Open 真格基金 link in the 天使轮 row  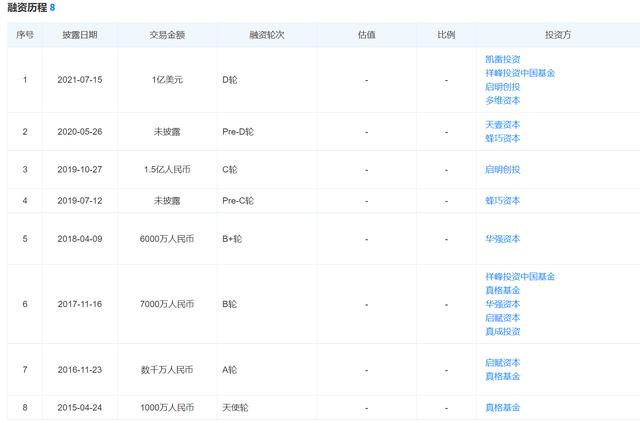pyautogui.click(x=502, y=407)
